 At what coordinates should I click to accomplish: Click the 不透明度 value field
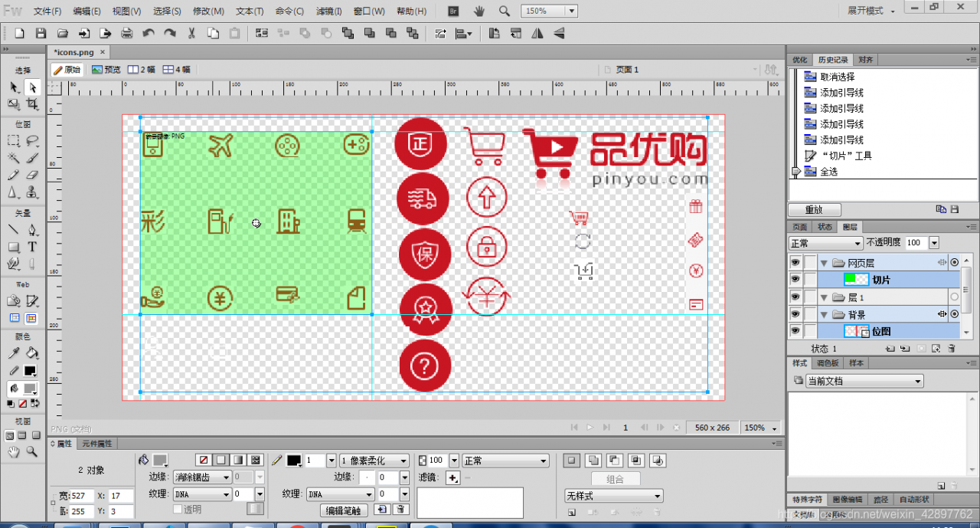(x=916, y=242)
